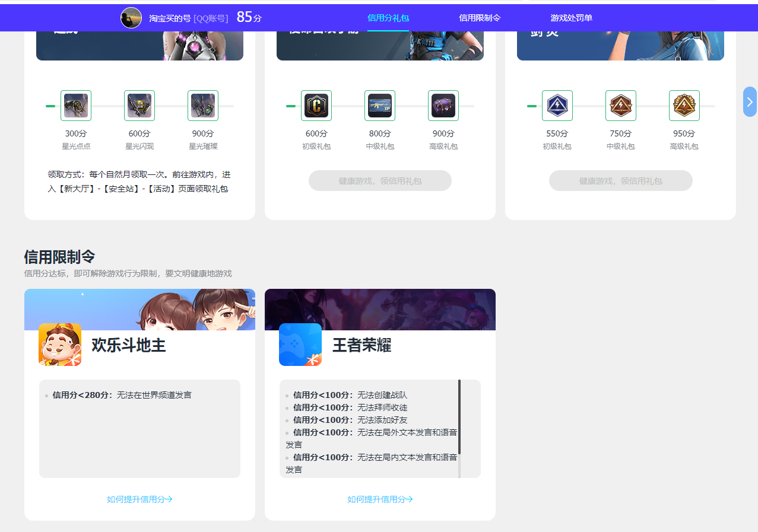Click the 欢乐斗地主 title text
The width and height of the screenshot is (758, 532).
point(128,345)
